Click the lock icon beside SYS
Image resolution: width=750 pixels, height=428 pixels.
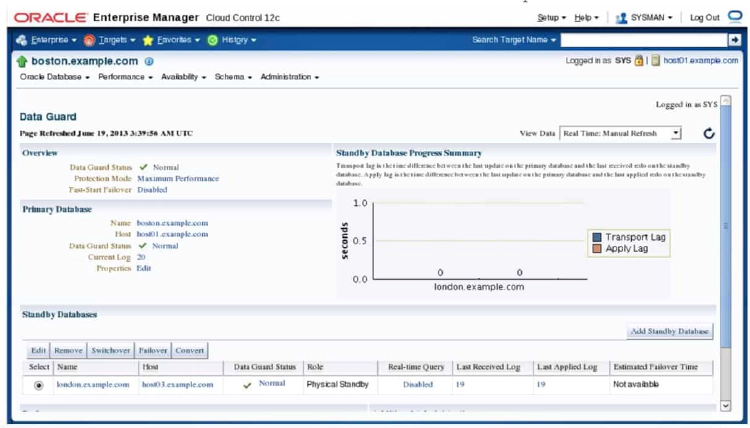tap(639, 61)
